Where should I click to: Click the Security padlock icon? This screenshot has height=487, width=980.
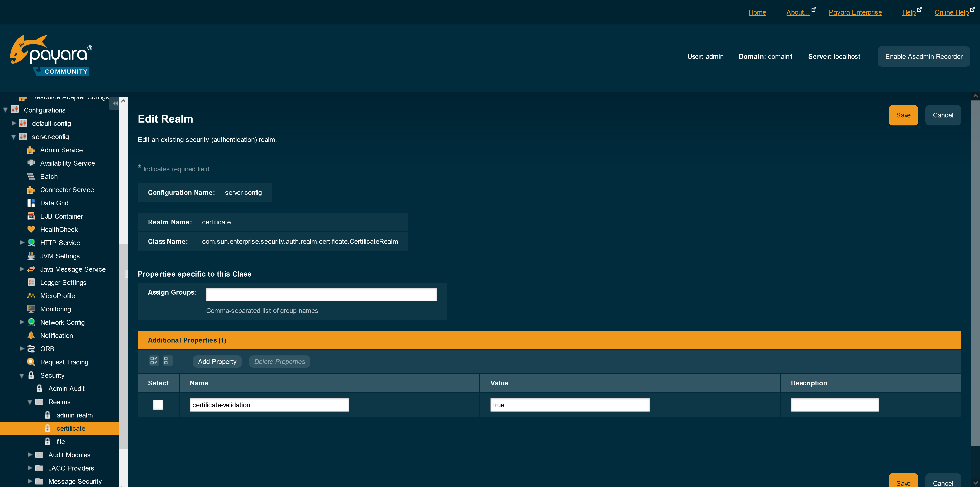(x=31, y=375)
